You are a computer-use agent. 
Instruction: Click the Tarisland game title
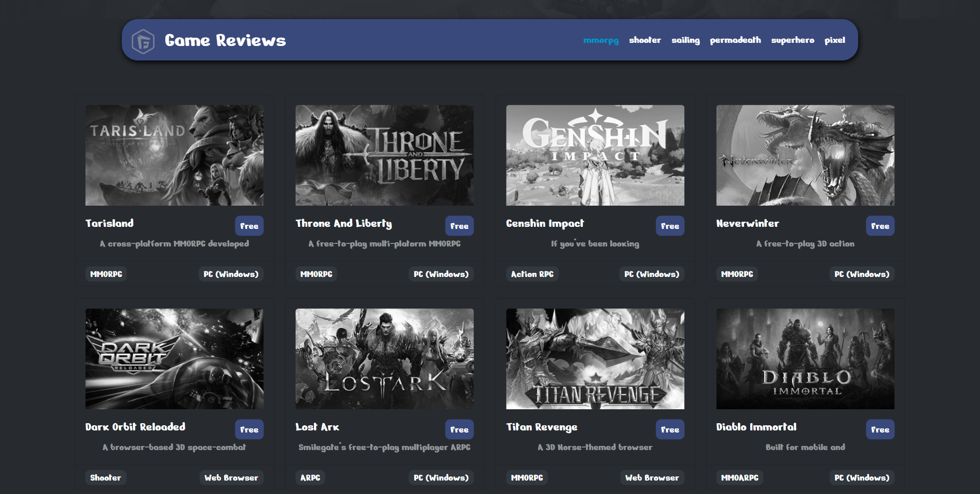pyautogui.click(x=109, y=223)
